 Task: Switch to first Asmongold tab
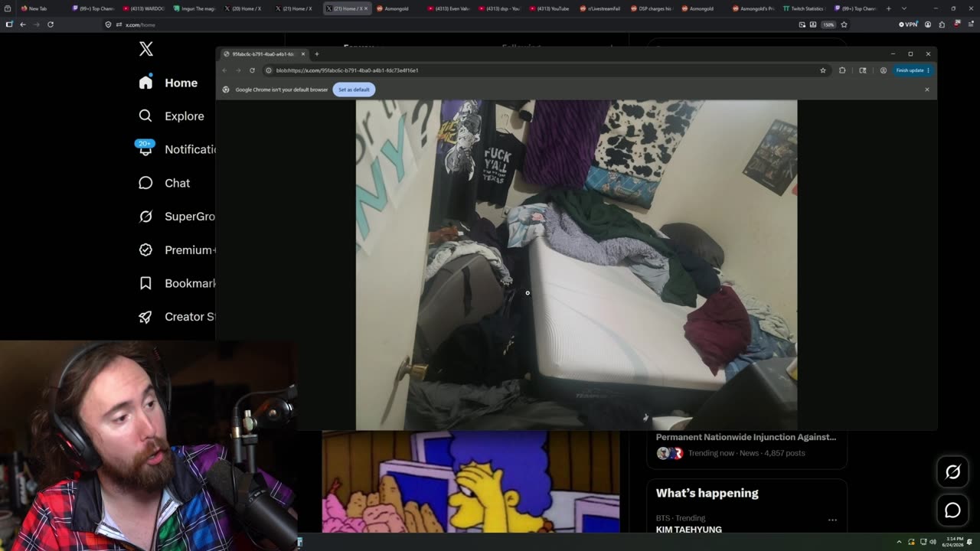[x=397, y=8]
